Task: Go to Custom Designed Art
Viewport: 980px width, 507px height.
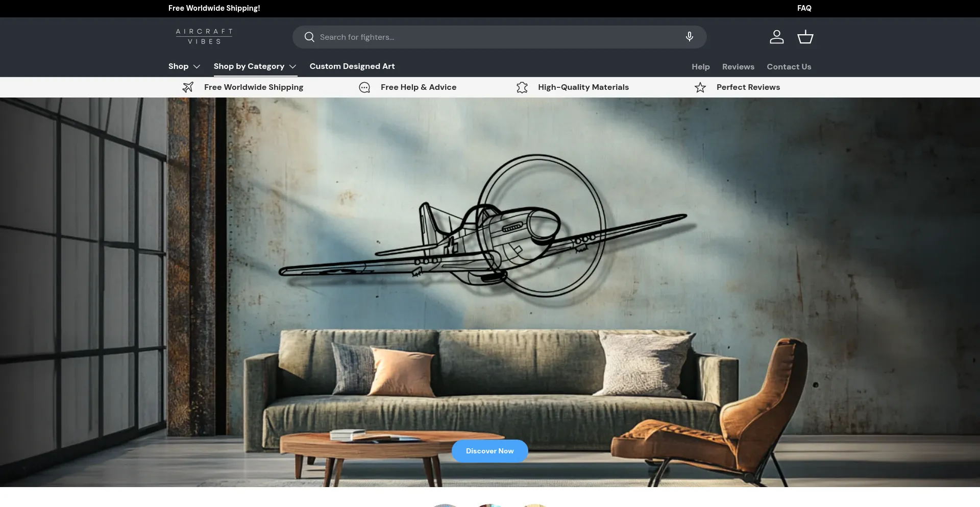Action: tap(352, 66)
